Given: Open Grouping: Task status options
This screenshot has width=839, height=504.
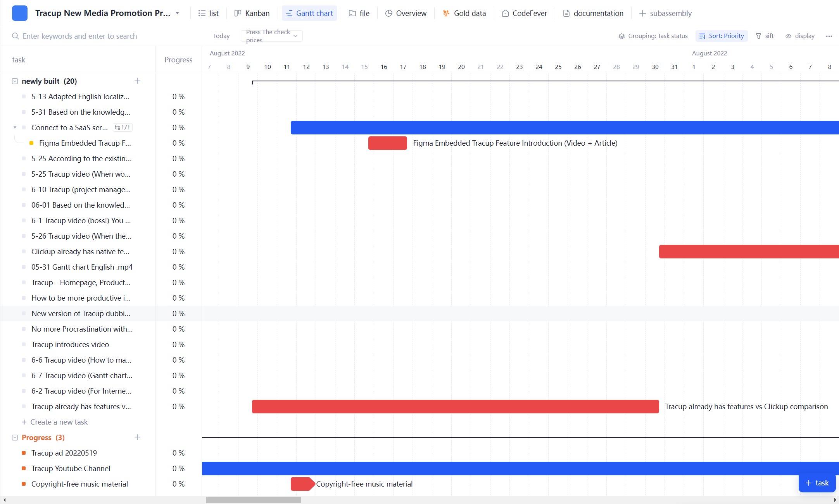Looking at the screenshot, I should pos(653,36).
